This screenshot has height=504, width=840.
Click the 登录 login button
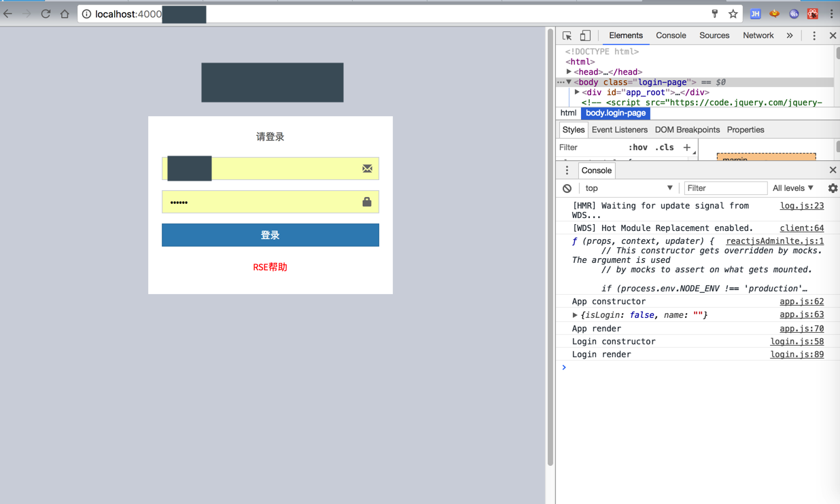[270, 235]
